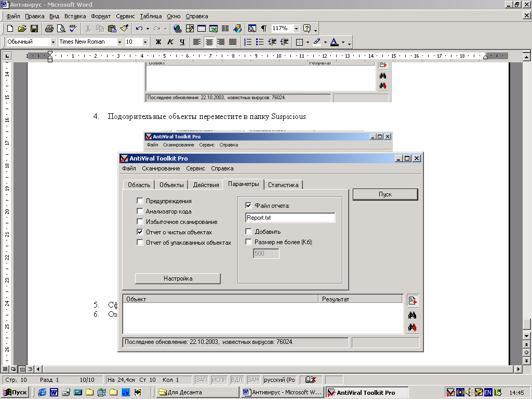Activate the Format Painter brush

coord(124,29)
